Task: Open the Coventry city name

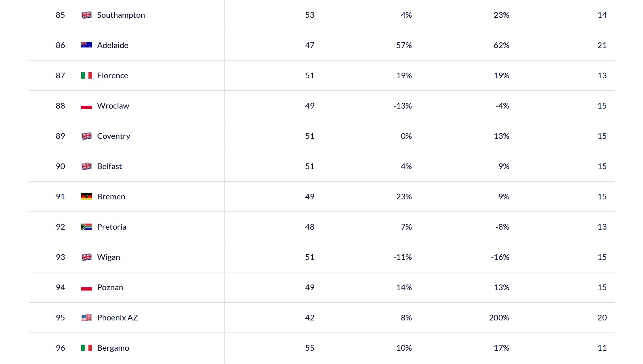Action: (113, 136)
